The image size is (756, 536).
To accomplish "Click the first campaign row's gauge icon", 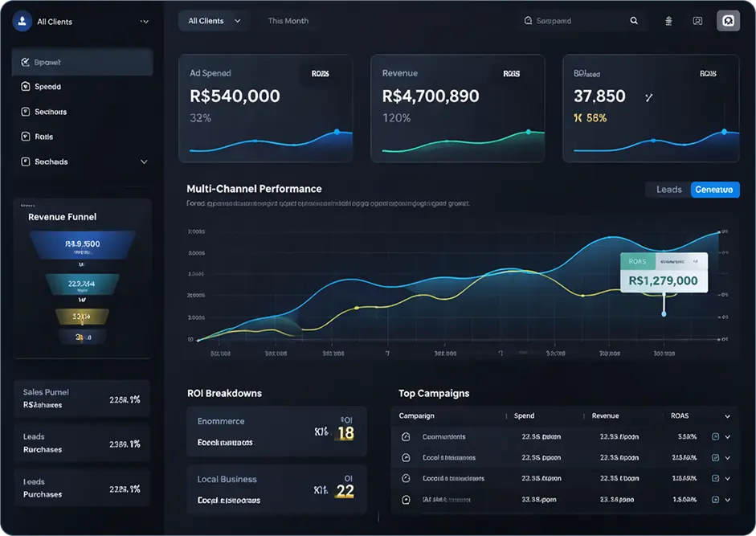I will [x=406, y=437].
